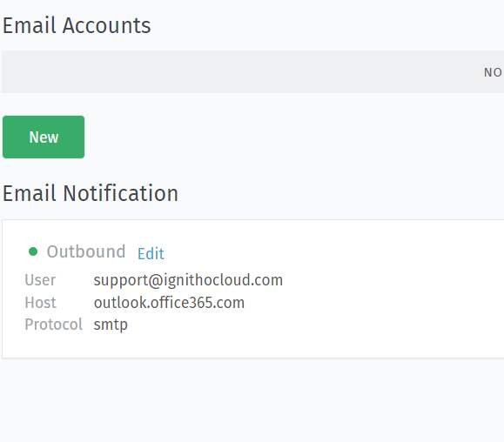Select the Outbound channel label

coord(86,251)
